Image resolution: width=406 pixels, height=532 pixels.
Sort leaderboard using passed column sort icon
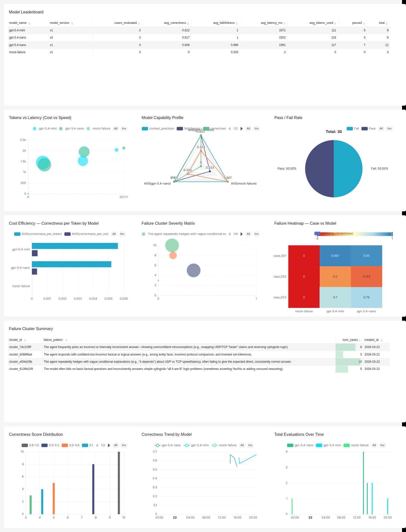coord(364,23)
